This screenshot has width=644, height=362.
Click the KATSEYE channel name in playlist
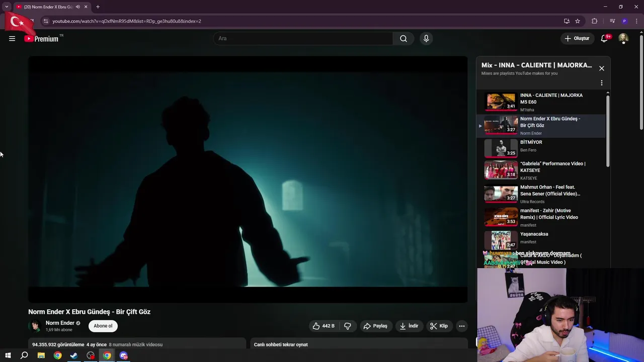pyautogui.click(x=529, y=178)
